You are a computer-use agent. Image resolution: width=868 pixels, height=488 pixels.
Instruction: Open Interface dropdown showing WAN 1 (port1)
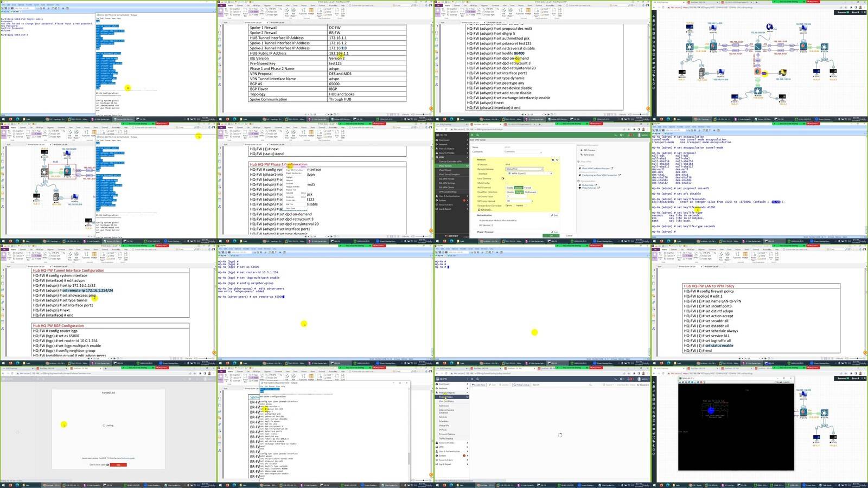point(529,173)
